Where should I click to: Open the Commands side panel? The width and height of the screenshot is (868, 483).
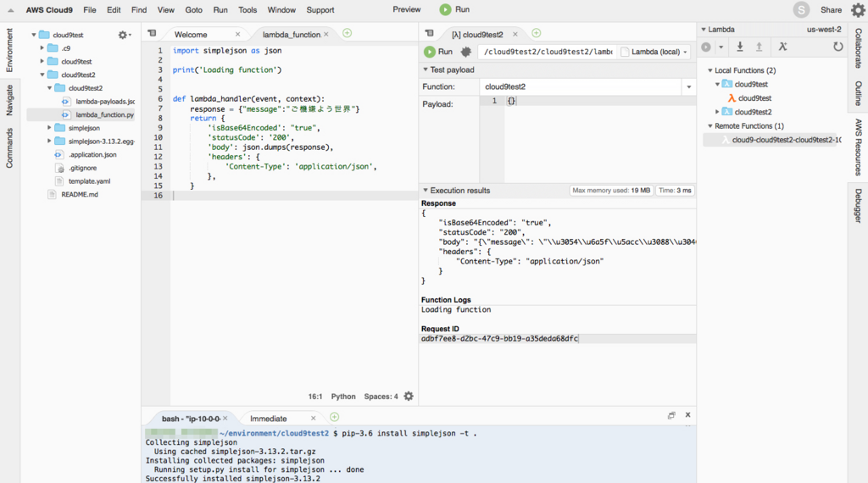8,147
